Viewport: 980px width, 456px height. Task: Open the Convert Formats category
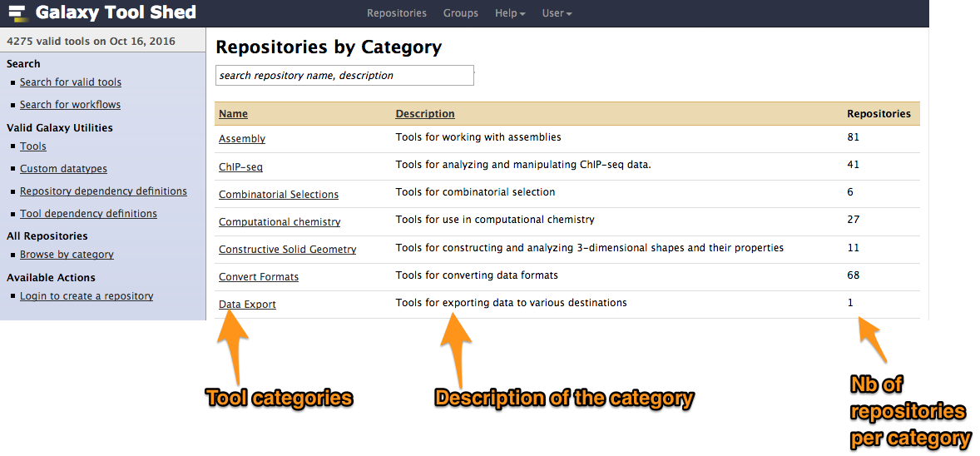[259, 277]
